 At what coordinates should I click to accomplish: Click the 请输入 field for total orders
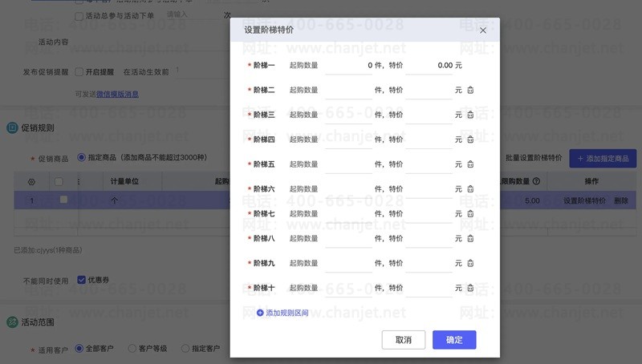[193, 14]
